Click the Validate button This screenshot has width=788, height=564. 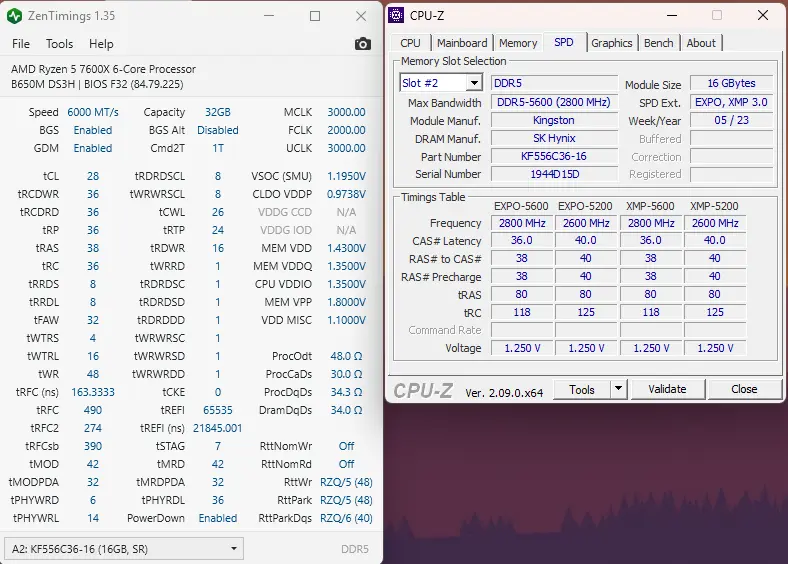click(x=667, y=389)
